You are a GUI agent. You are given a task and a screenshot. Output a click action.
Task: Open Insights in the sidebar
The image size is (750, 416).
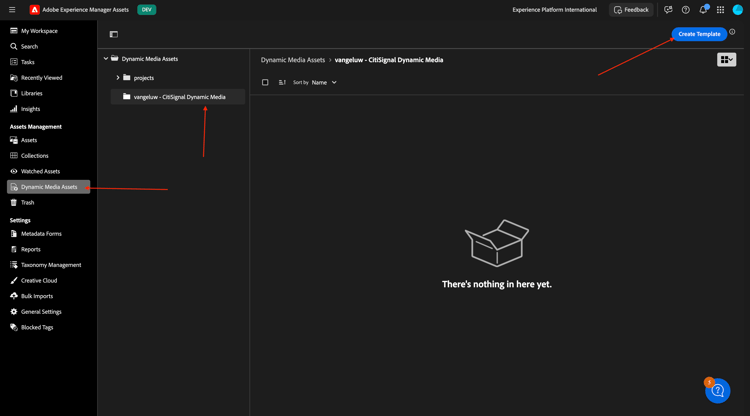30,109
